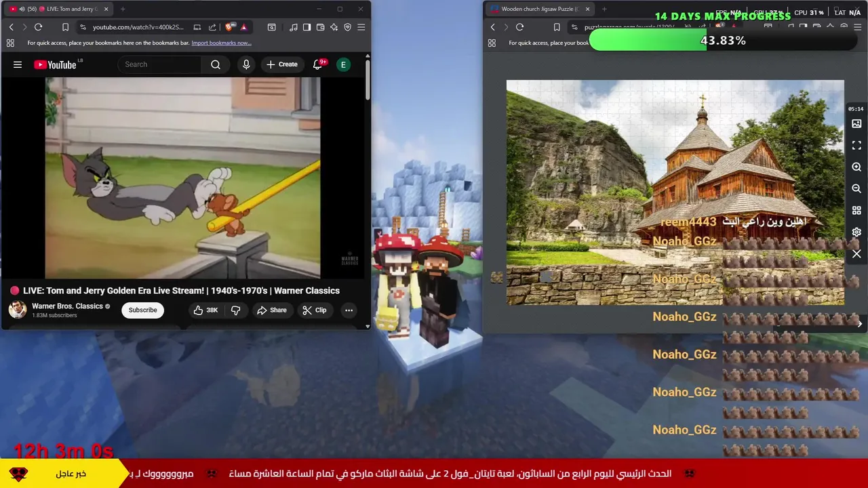Zoom out on the jigsaw puzzle

click(x=856, y=188)
